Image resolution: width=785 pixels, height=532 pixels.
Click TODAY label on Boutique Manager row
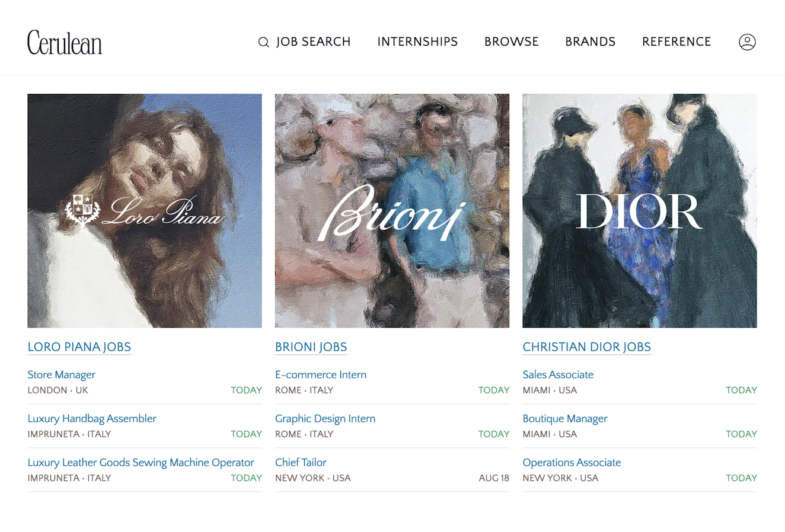coord(741,434)
